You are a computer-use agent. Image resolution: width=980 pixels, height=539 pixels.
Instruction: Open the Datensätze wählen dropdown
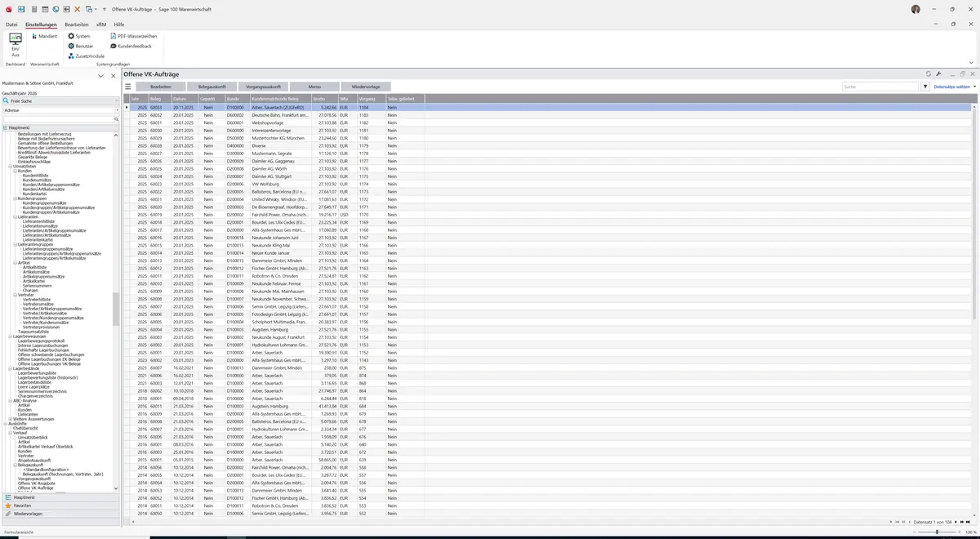[955, 87]
